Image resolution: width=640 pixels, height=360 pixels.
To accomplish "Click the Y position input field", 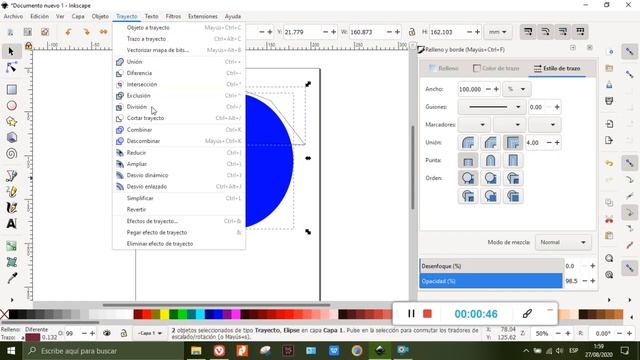I will pyautogui.click(x=302, y=32).
